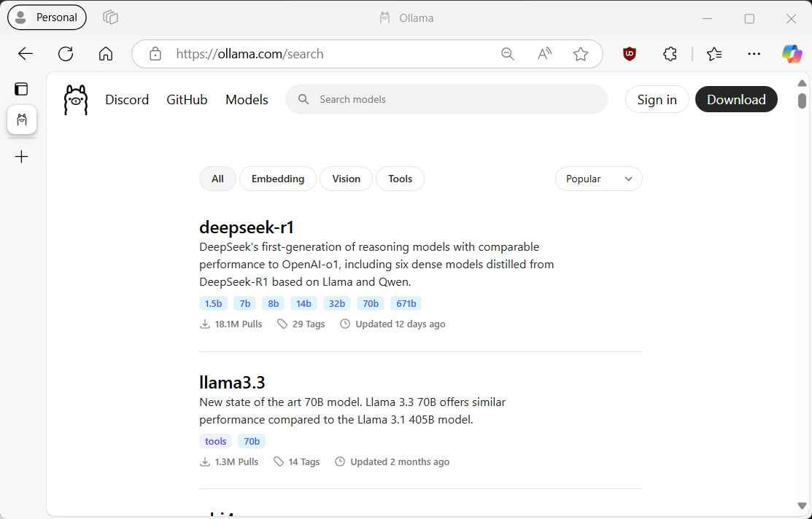Click the Ollama llama logo
812x519 pixels.
click(76, 100)
